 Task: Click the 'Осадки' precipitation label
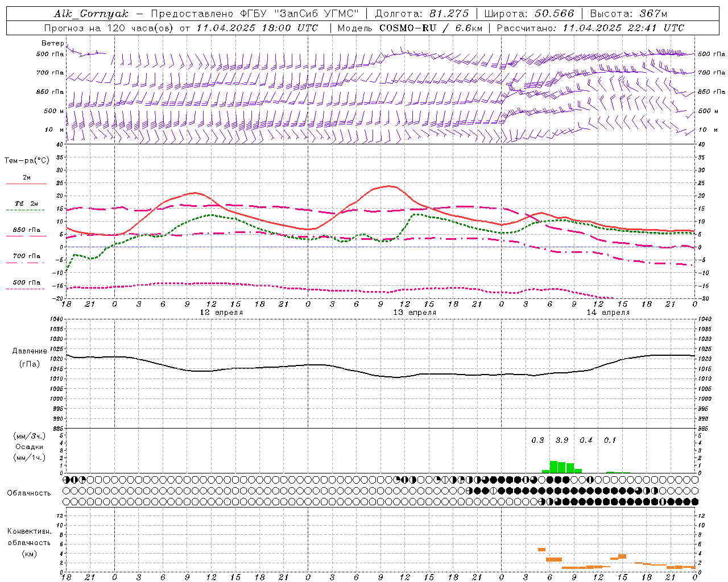tap(30, 447)
